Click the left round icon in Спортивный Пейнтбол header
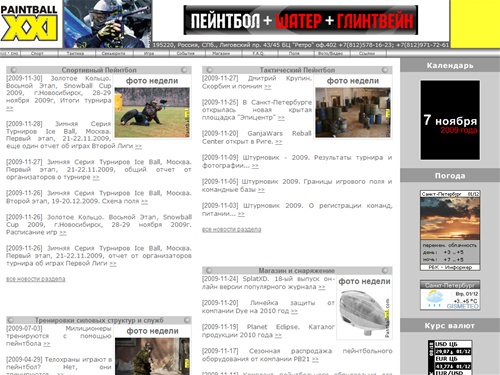Image resolution: width=500 pixels, height=375 pixels. click(13, 70)
